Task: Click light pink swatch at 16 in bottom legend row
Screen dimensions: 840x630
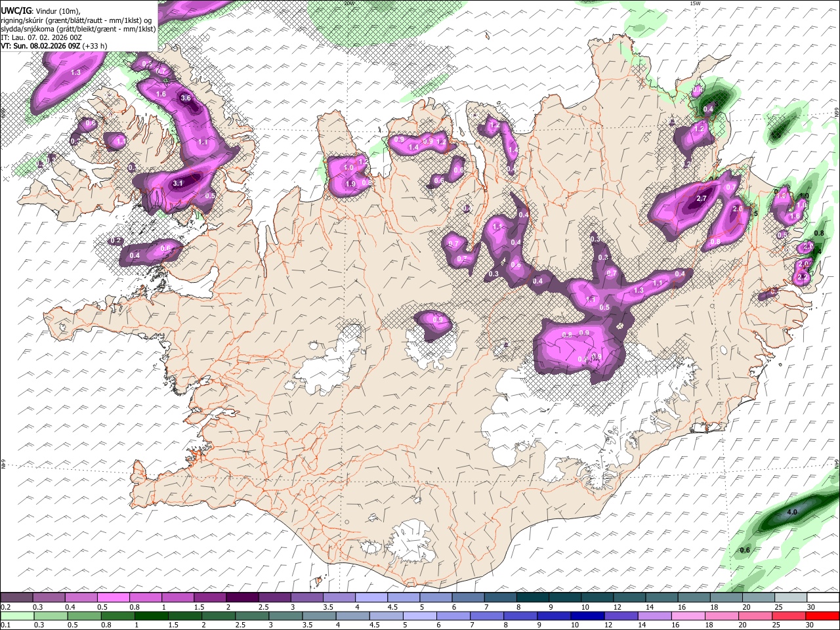Action: click(x=688, y=616)
